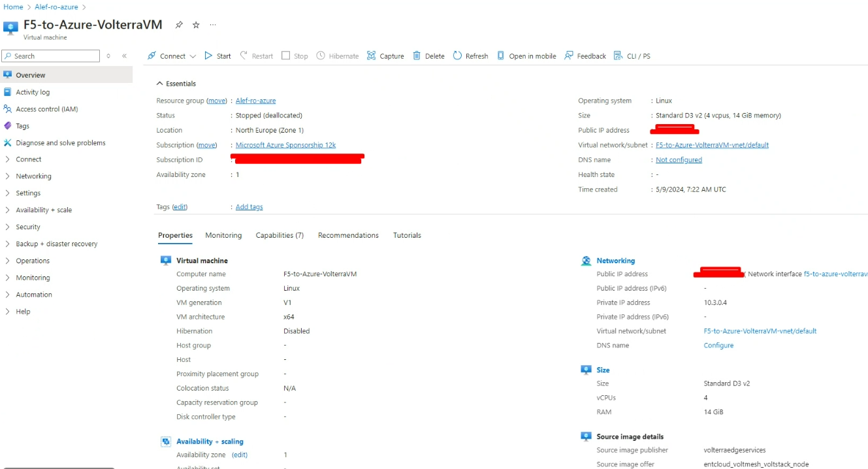The height and width of the screenshot is (469, 868).
Task: Mark VM as favorite with star icon
Action: pos(196,25)
